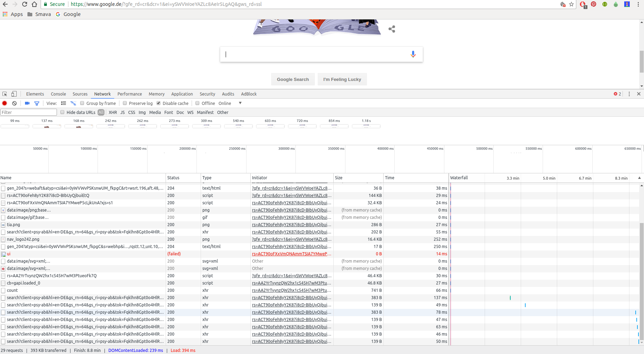Uncheck the Disable cache checkbox
Viewport: 644px width, 354px height.
coord(158,103)
